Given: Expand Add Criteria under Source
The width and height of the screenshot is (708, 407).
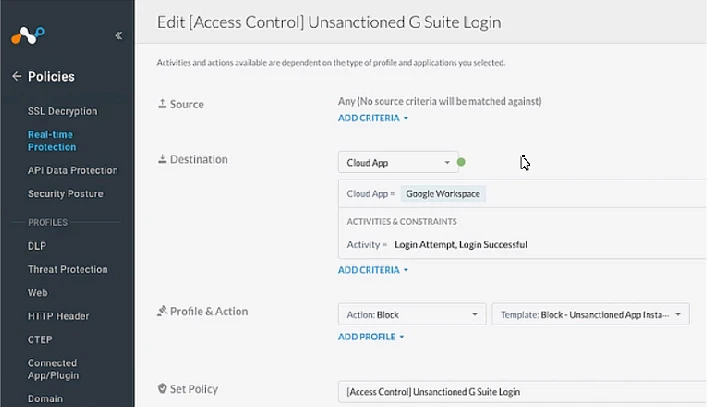Looking at the screenshot, I should point(373,118).
